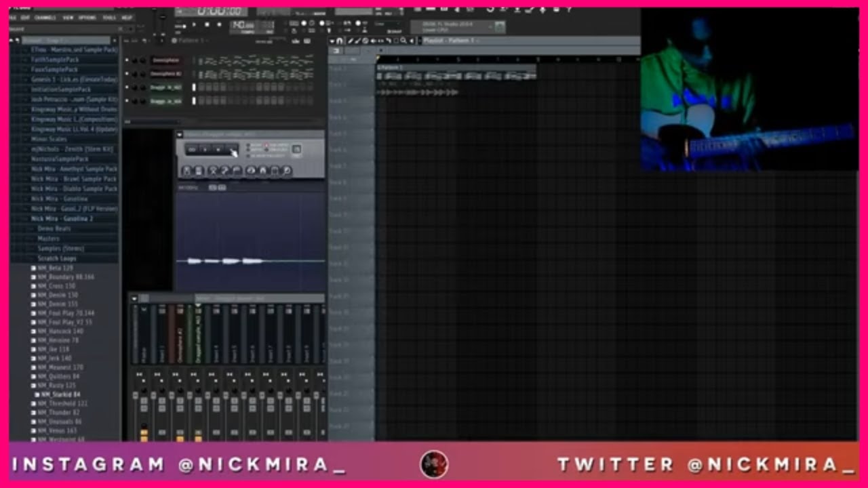
Task: Select the green third channel button
Action: [166, 87]
